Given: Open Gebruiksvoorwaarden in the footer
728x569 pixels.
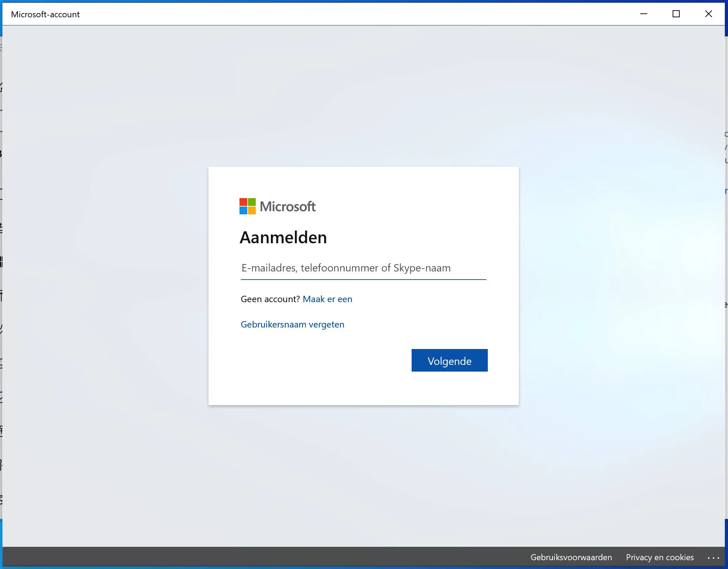Looking at the screenshot, I should (x=571, y=557).
